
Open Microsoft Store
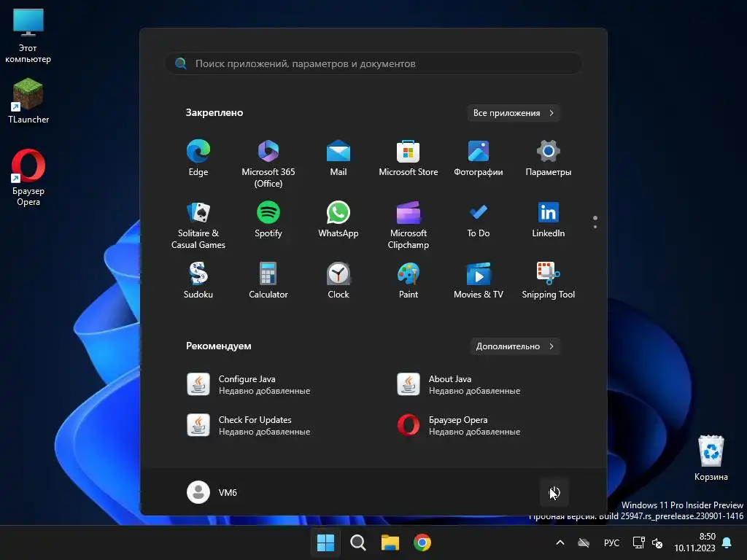coord(409,158)
